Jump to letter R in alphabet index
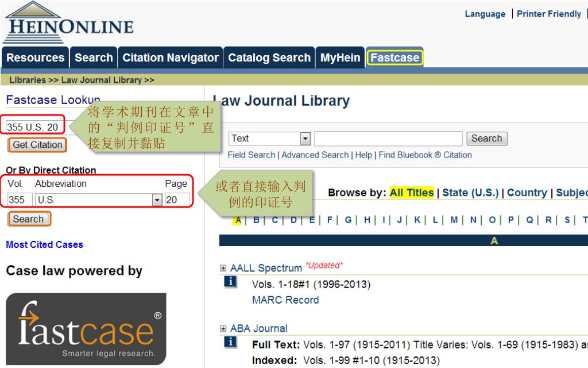The height and width of the screenshot is (368, 588). (x=548, y=220)
